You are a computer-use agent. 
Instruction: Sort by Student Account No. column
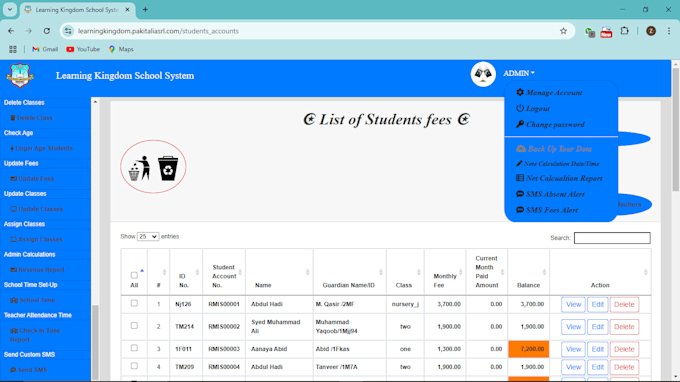pos(224,272)
